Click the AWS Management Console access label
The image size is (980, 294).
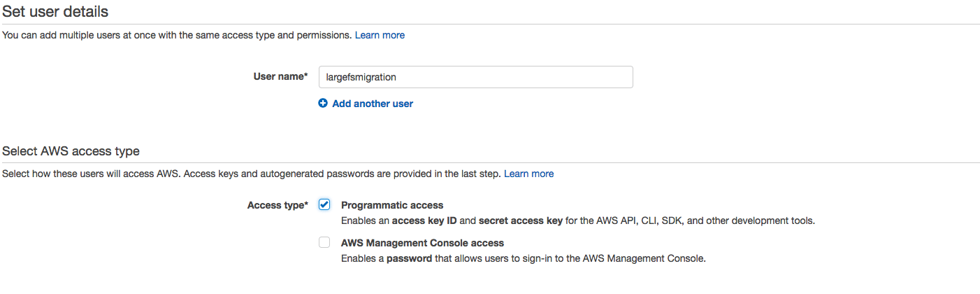click(422, 243)
